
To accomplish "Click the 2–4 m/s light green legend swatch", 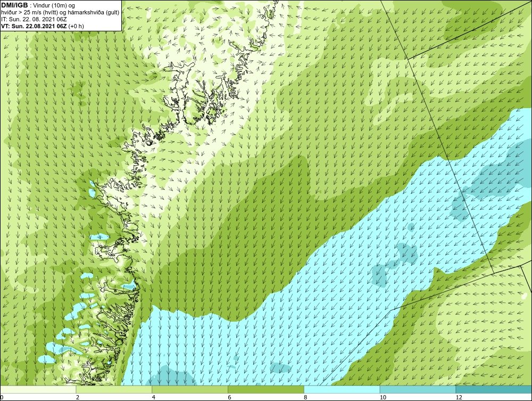I will pos(114,389).
